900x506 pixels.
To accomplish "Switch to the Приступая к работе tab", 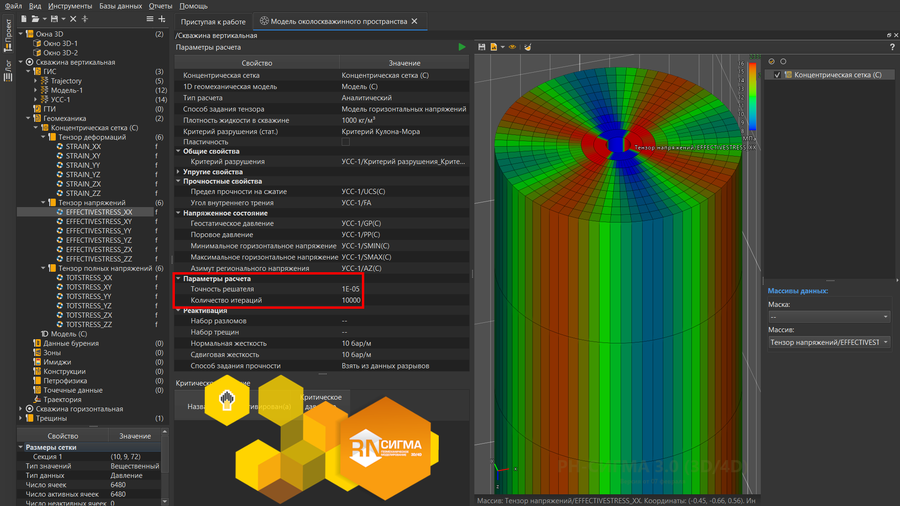I will click(x=213, y=21).
